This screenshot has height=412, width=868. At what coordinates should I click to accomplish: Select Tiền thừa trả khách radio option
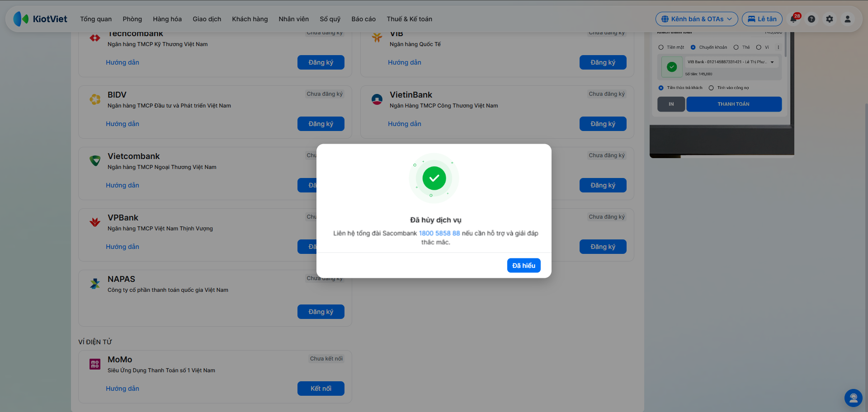coord(661,88)
